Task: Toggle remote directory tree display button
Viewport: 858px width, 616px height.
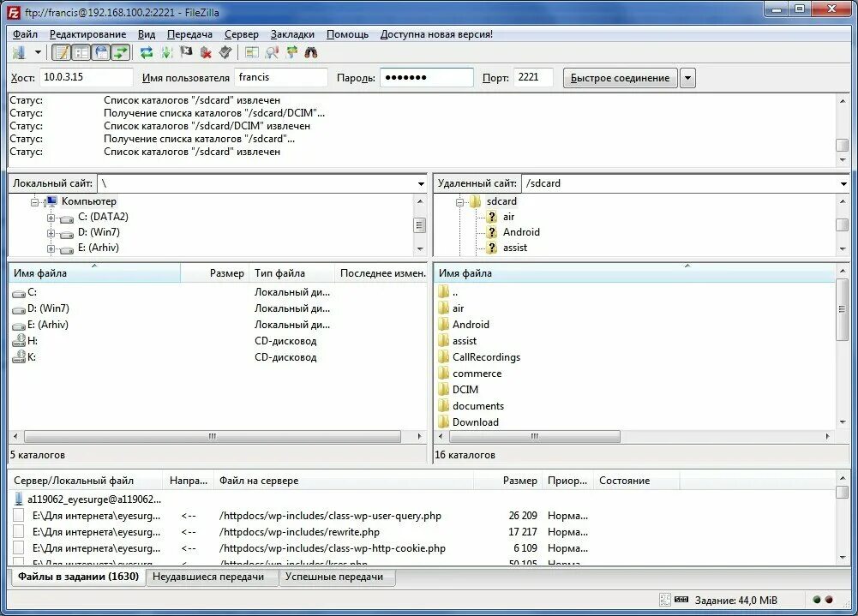Action: 100,52
